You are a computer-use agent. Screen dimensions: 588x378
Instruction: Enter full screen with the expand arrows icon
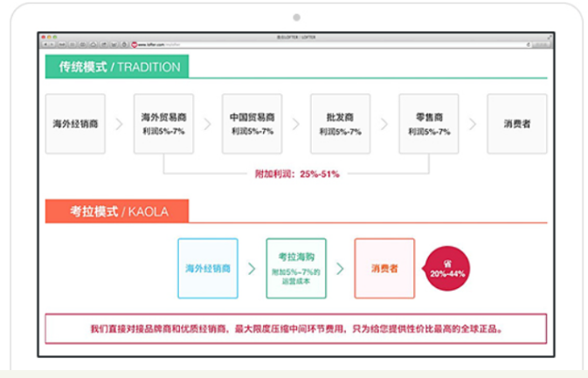(550, 37)
